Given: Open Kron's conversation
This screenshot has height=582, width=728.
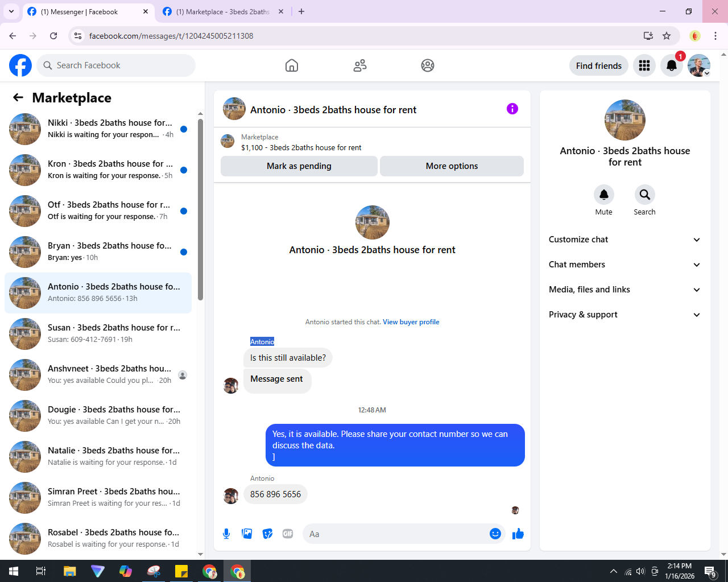Looking at the screenshot, I should tap(98, 170).
